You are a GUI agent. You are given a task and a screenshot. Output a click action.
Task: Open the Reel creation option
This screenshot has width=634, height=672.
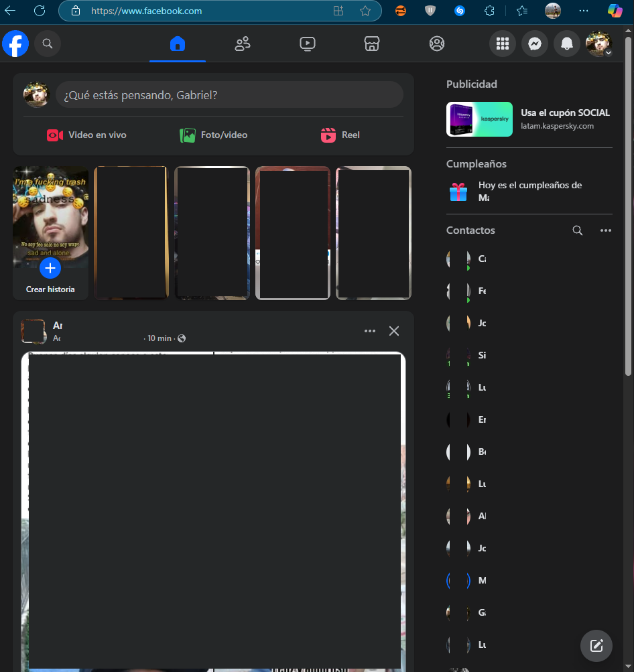click(340, 135)
